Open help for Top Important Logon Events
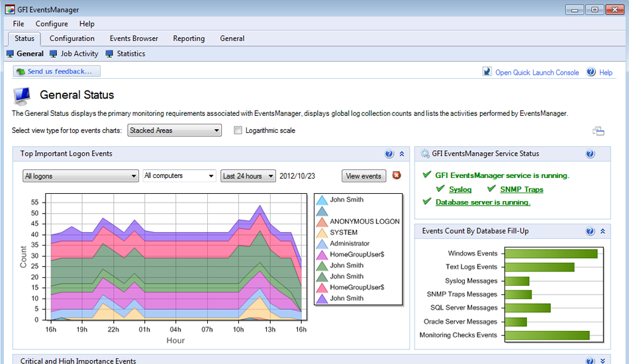The image size is (629, 364). tap(389, 154)
